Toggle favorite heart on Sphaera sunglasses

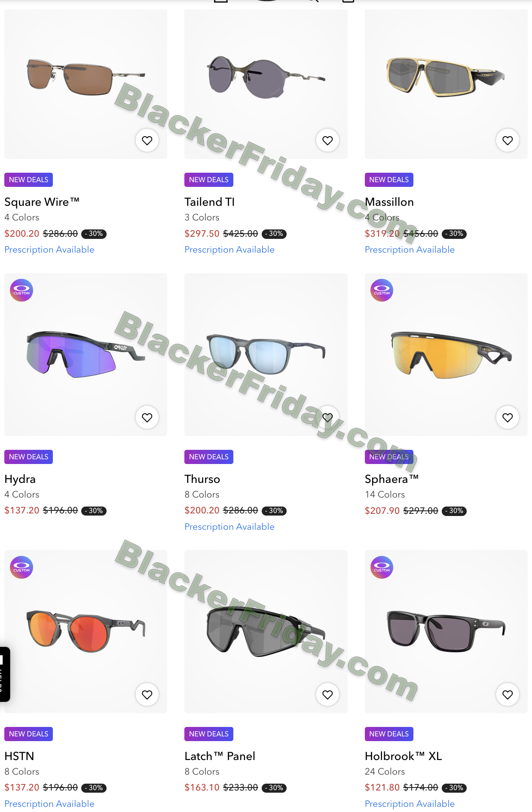tap(508, 417)
